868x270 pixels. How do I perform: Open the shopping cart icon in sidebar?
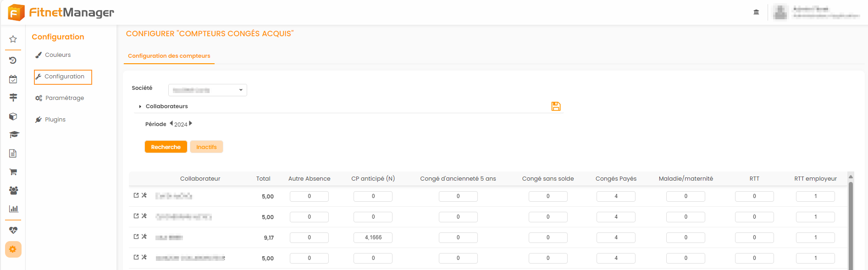point(13,172)
